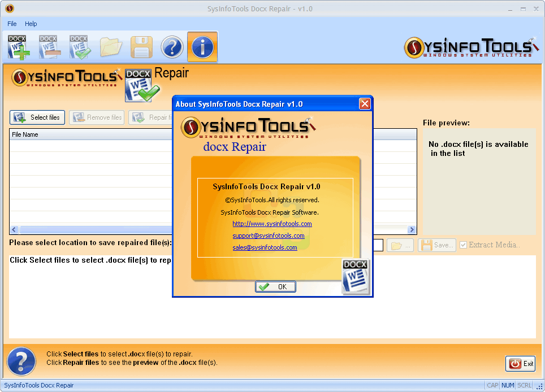Click the open folder toolbar icon

coord(111,47)
